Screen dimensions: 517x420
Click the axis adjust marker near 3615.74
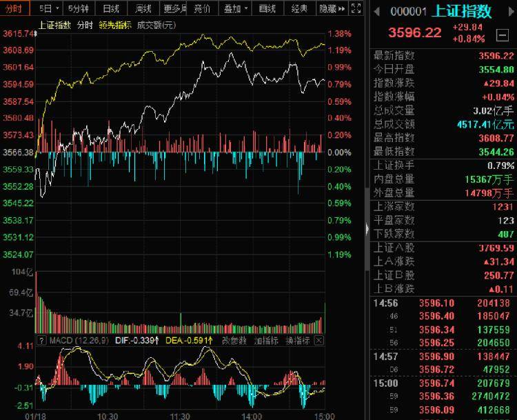pos(36,33)
